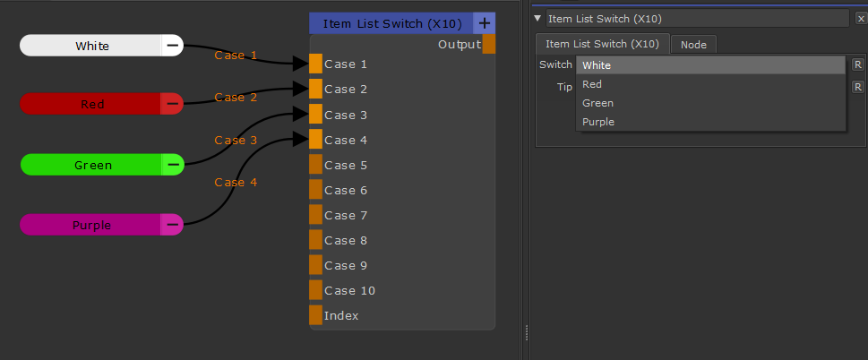Collapse the White node with its minus button
This screenshot has height=360, width=868.
172,46
